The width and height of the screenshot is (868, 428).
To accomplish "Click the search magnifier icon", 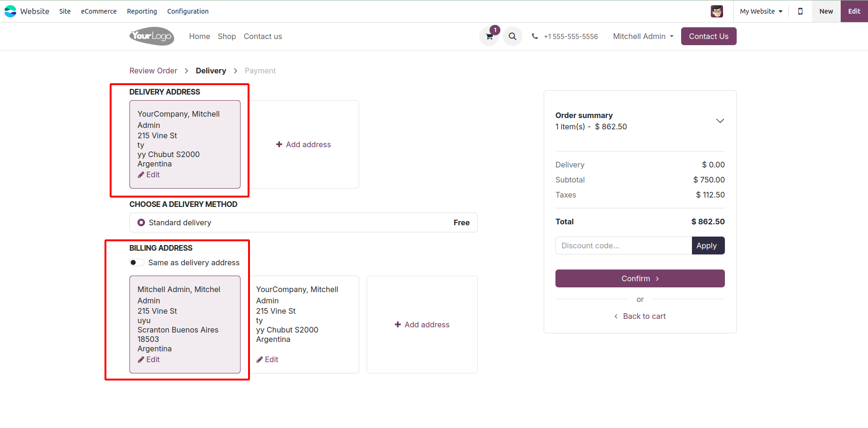I will click(513, 36).
